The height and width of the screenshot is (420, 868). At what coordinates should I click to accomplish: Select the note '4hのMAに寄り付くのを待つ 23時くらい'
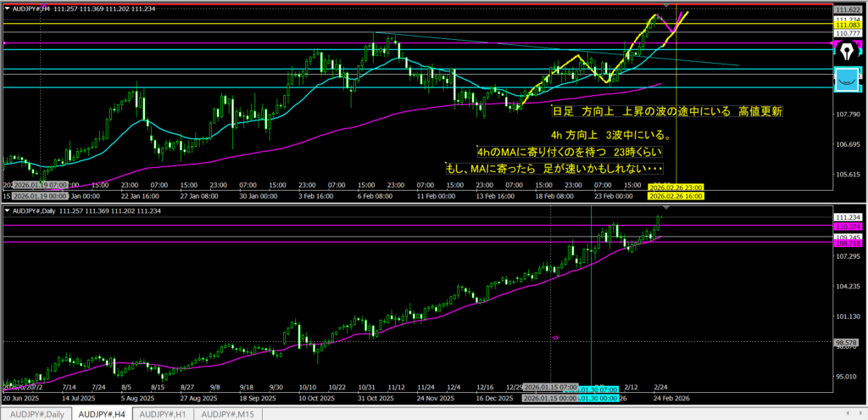point(569,152)
